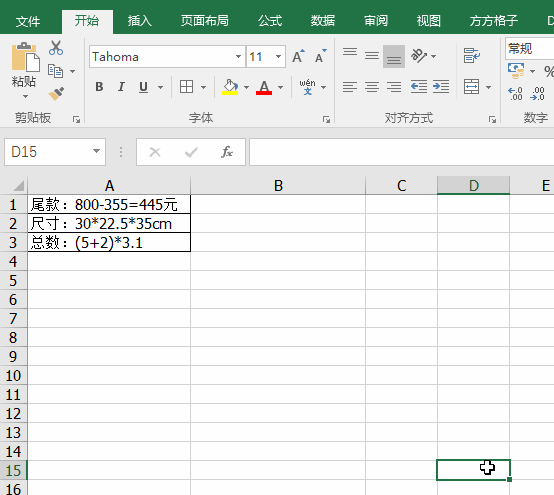Click the Name Box showing D15
This screenshot has height=495, width=554.
click(55, 152)
